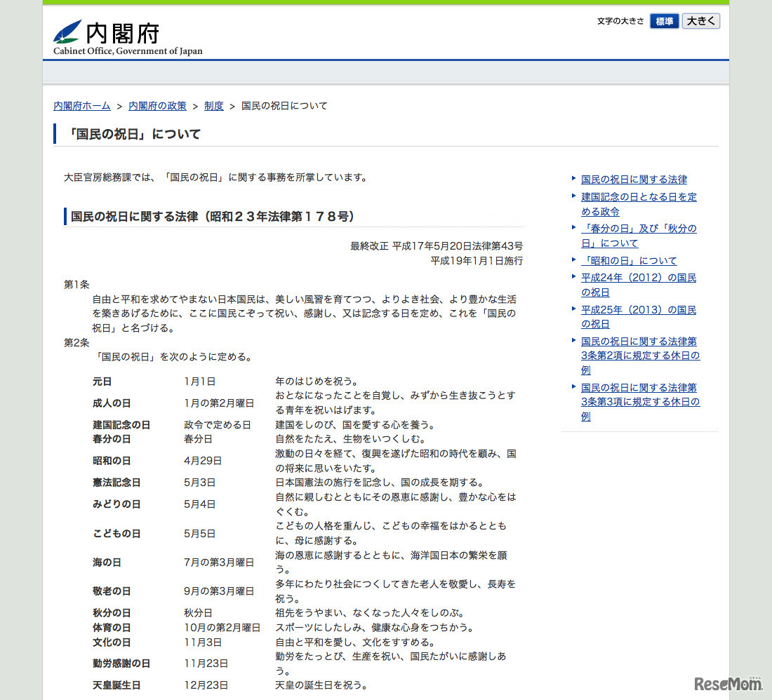Screen dimensions: 772x700
Task: Open the 制度 breadcrumb link
Action: click(213, 105)
